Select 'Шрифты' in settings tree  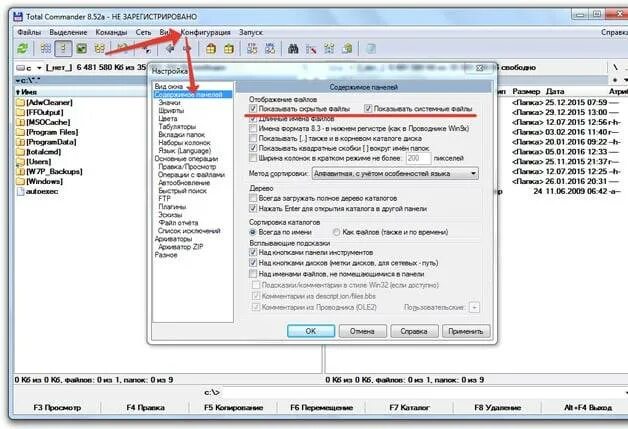[x=171, y=111]
